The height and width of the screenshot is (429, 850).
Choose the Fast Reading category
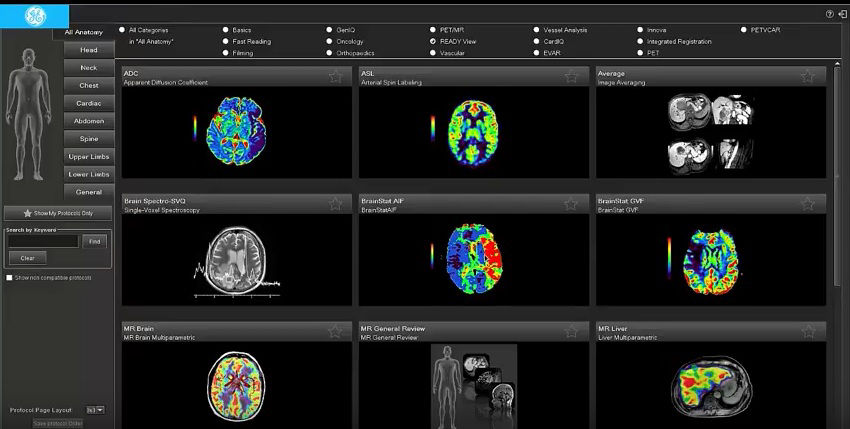226,41
